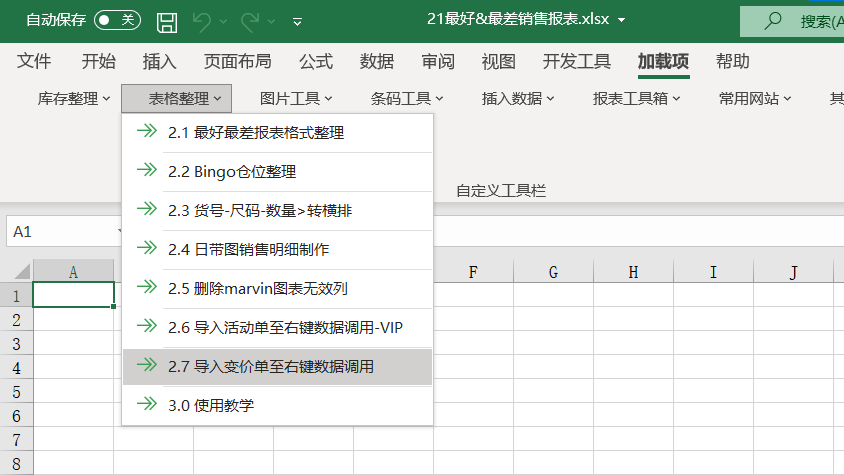Switch to the 插入 tab
844x475 pixels.
(x=159, y=61)
